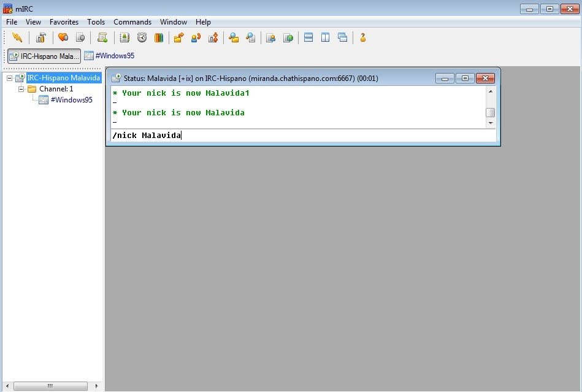Open the Favorites heart icon
This screenshot has width=582, height=392.
(63, 37)
